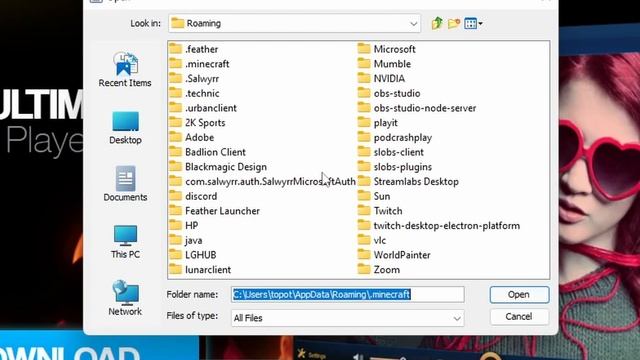This screenshot has width=640, height=360.
Task: Go to Documents in the sidebar
Action: [x=125, y=184]
